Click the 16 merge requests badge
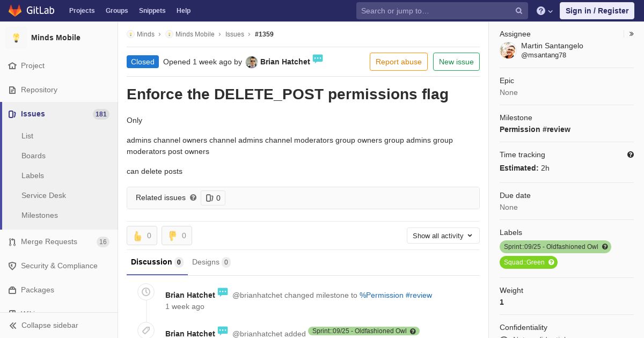This screenshot has height=338, width=644. pyautogui.click(x=103, y=242)
